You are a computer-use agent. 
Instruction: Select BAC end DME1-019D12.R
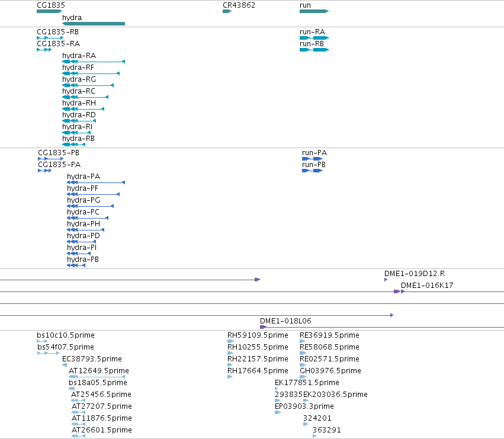click(x=415, y=274)
